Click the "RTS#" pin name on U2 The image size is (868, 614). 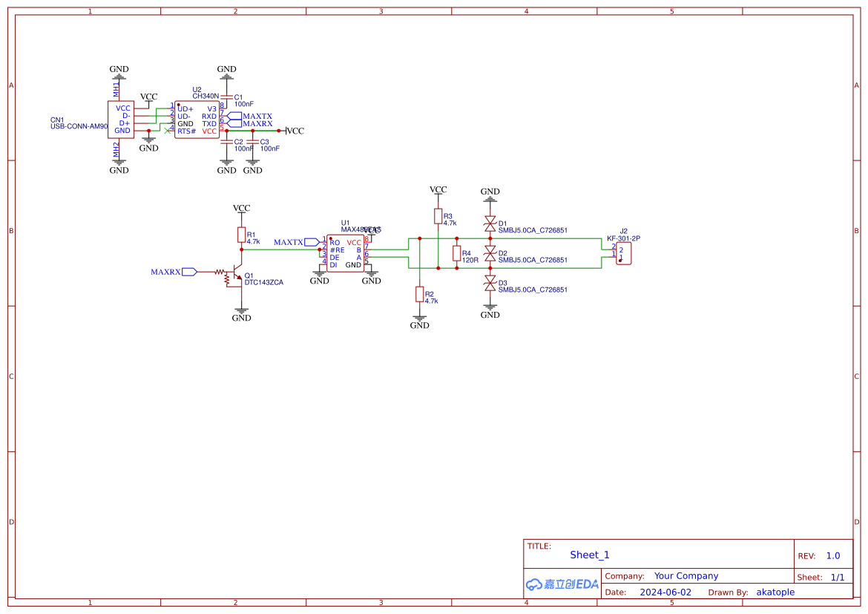coord(186,131)
